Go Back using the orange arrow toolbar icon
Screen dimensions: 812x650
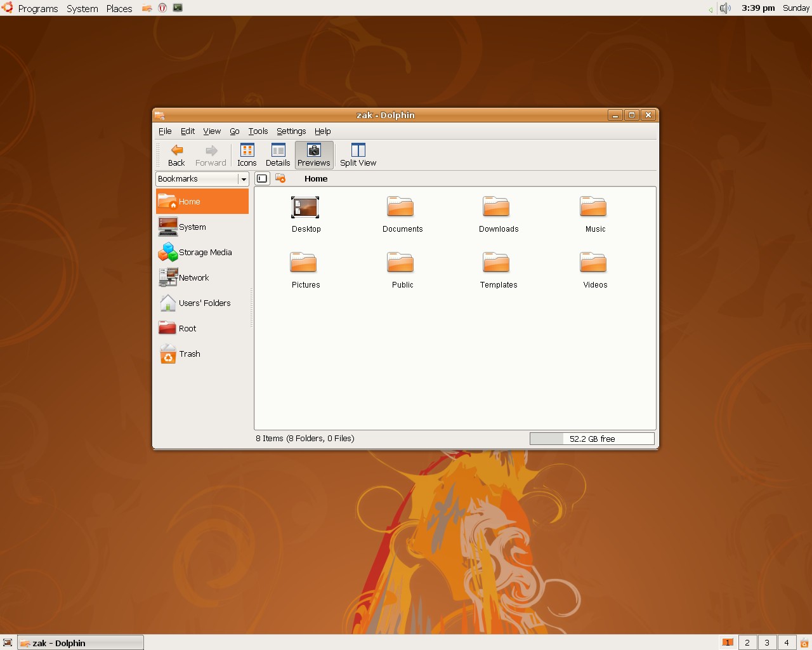(176, 155)
